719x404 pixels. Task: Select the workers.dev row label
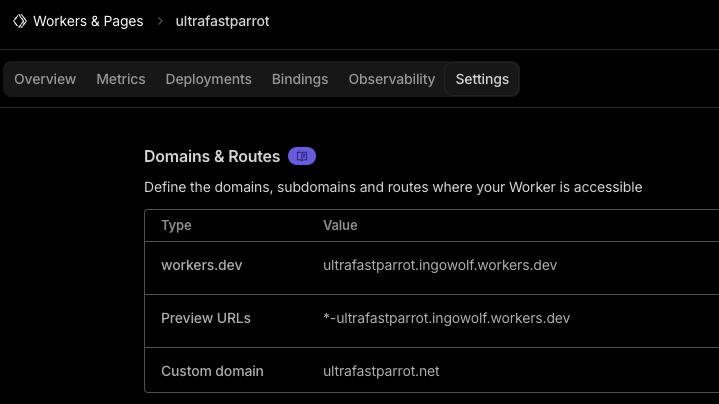coord(201,265)
